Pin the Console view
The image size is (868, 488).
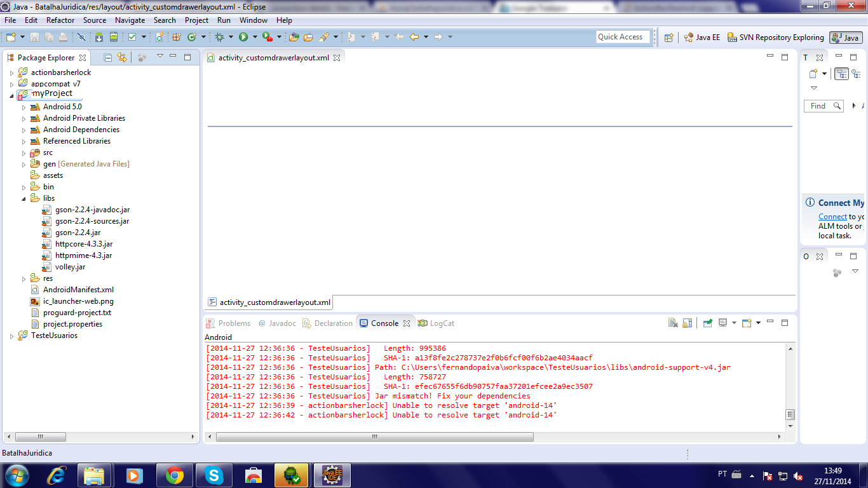click(707, 323)
